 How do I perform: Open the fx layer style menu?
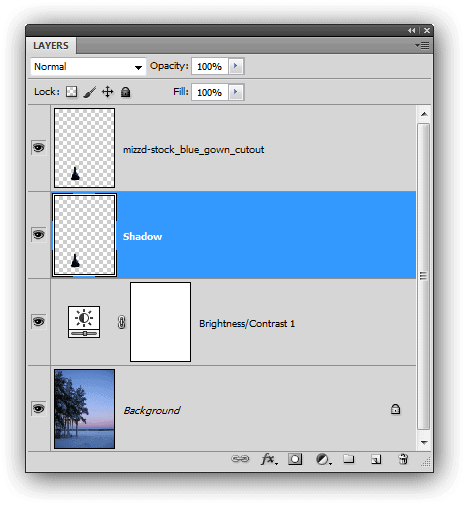coord(269,459)
